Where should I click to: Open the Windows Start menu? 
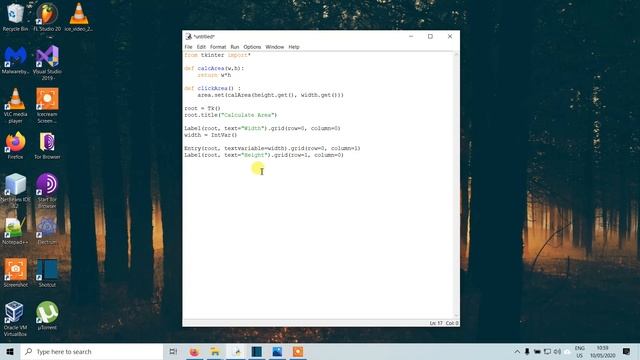point(10,351)
